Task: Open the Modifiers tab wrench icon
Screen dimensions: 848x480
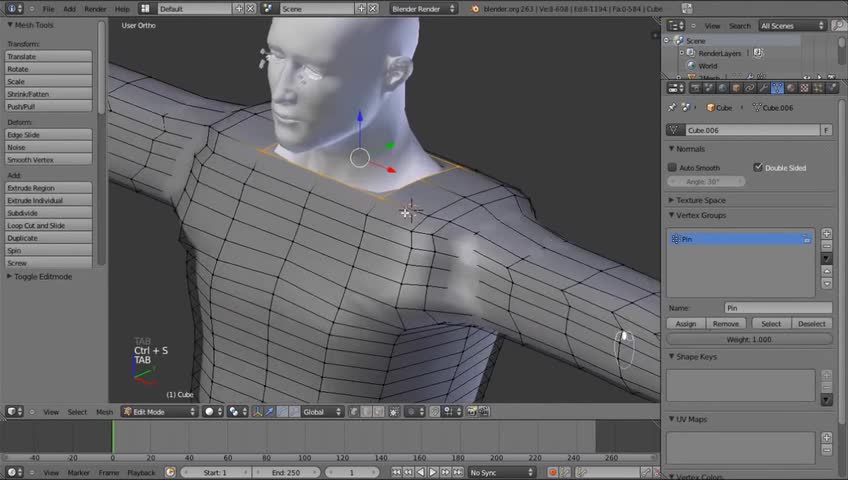Action: click(x=763, y=88)
